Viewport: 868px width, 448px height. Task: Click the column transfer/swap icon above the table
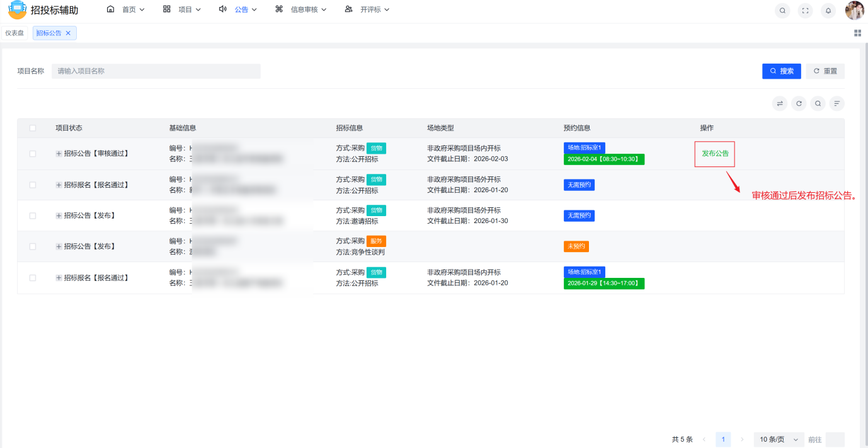click(x=779, y=103)
